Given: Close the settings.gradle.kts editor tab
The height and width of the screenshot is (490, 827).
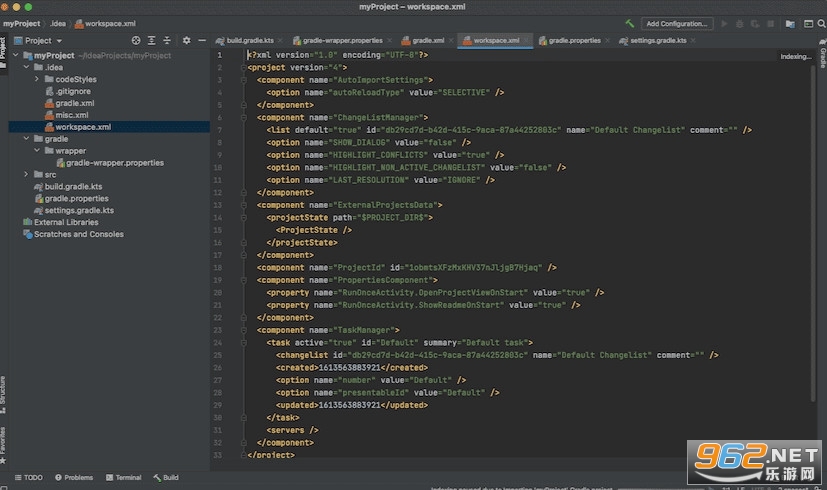Looking at the screenshot, I should click(x=693, y=41).
